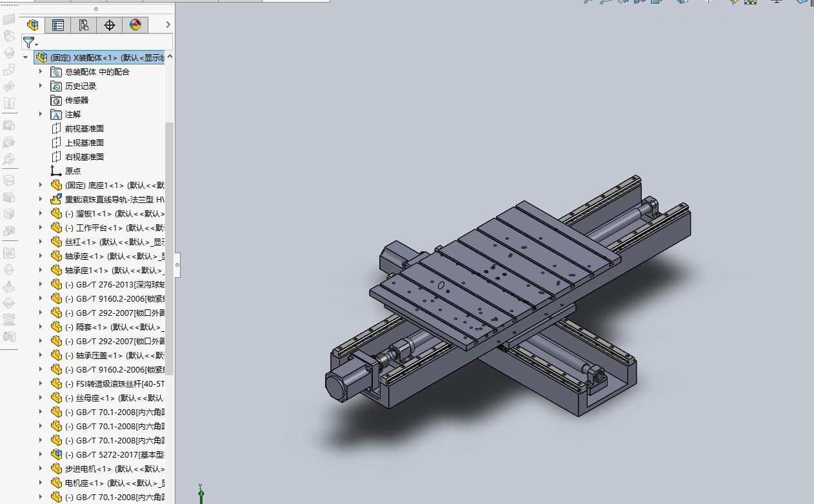Open the DisplayManager color-sphere tab
The image size is (814, 504).
135,25
